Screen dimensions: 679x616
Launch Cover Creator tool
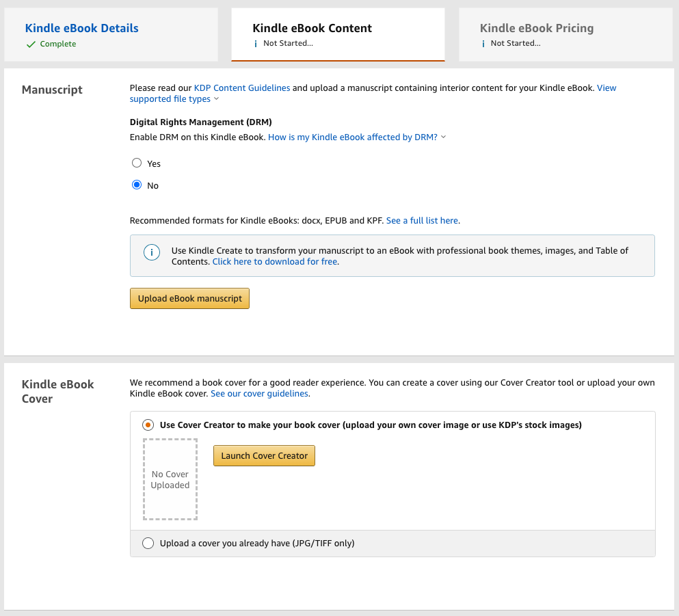click(264, 456)
